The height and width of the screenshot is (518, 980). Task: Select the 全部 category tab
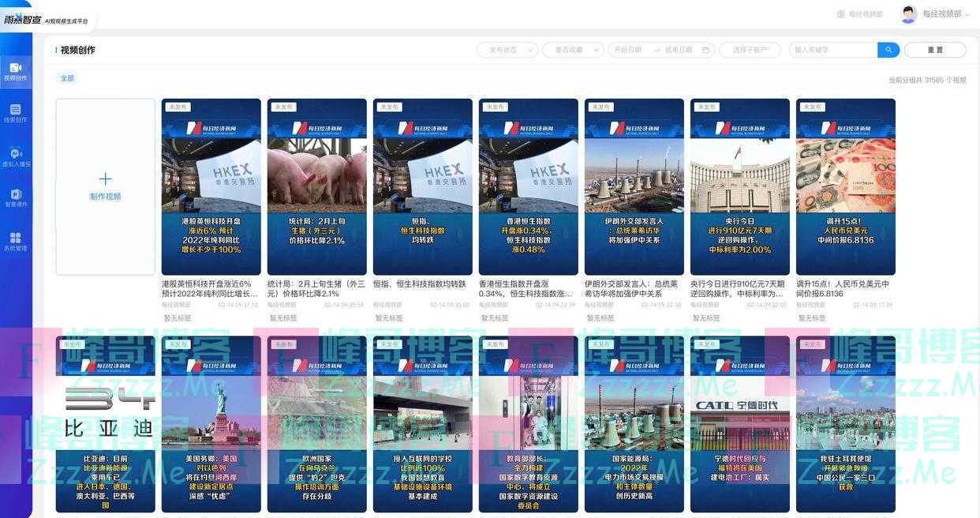[67, 78]
